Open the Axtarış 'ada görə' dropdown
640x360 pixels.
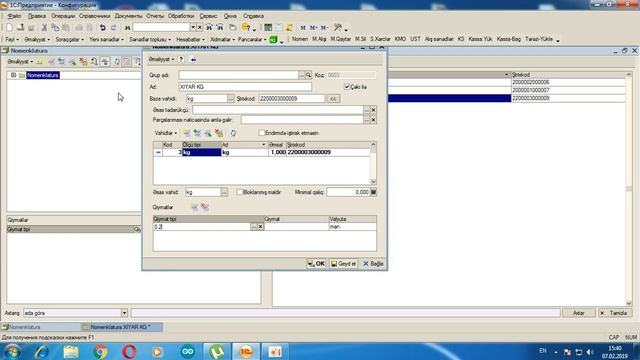[124, 313]
